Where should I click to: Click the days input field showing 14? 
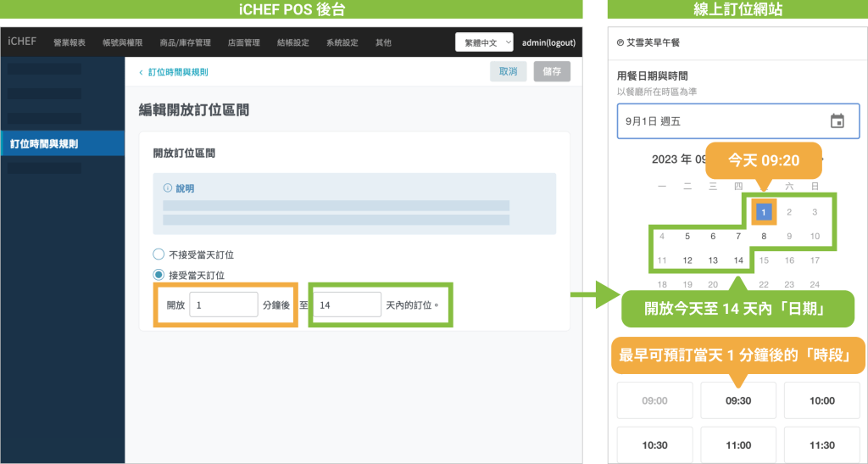click(x=347, y=305)
